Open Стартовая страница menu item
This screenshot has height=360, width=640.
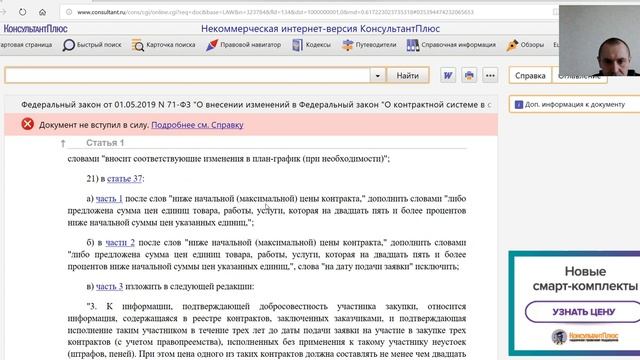coord(26,45)
